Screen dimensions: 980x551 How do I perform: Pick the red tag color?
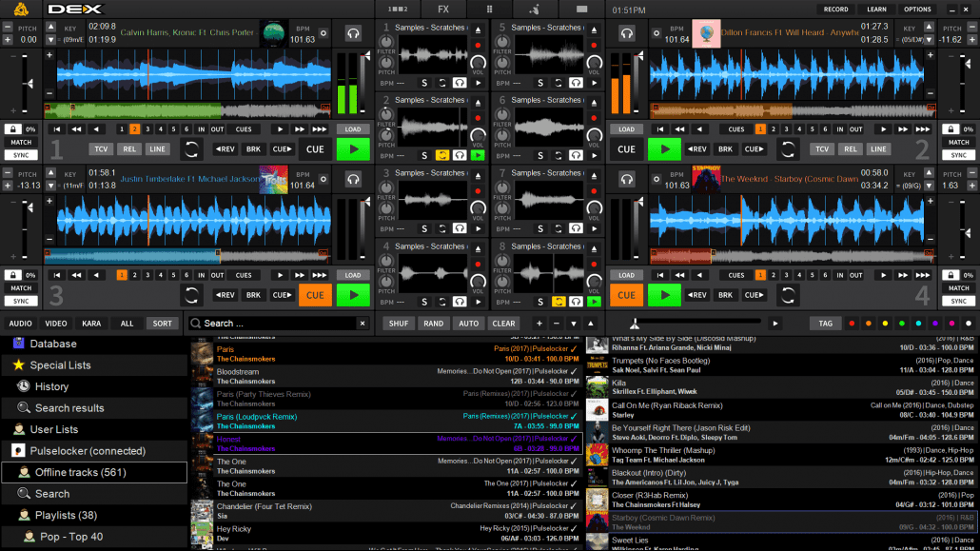852,324
